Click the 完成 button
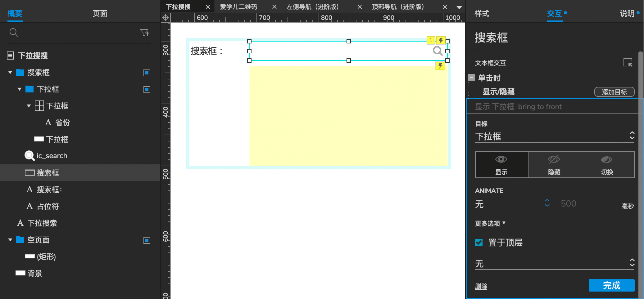Viewport: 644px width, 299px height. [611, 285]
